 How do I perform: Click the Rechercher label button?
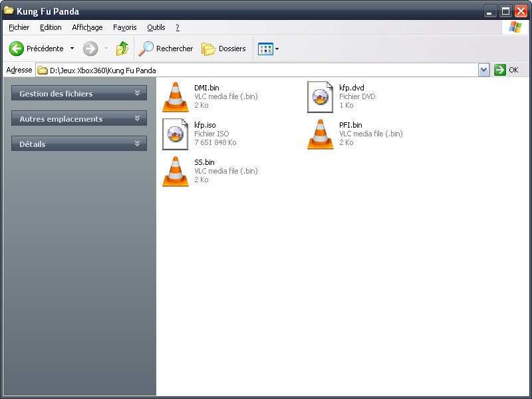174,49
